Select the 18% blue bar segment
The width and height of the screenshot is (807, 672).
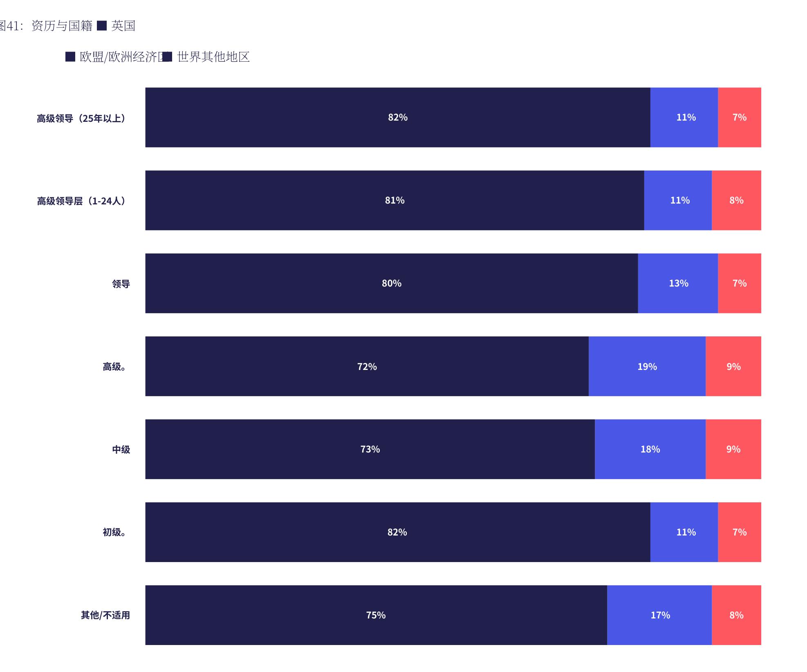[650, 449]
